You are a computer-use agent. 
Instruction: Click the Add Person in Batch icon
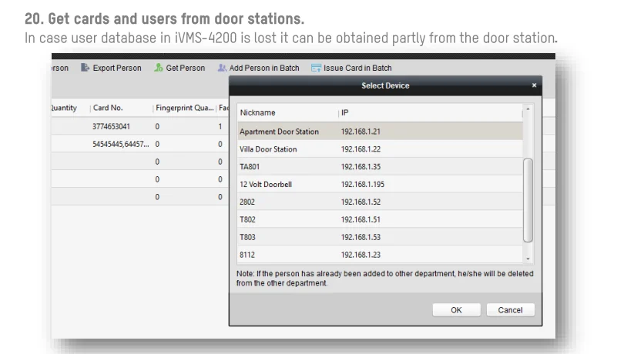[x=222, y=68]
